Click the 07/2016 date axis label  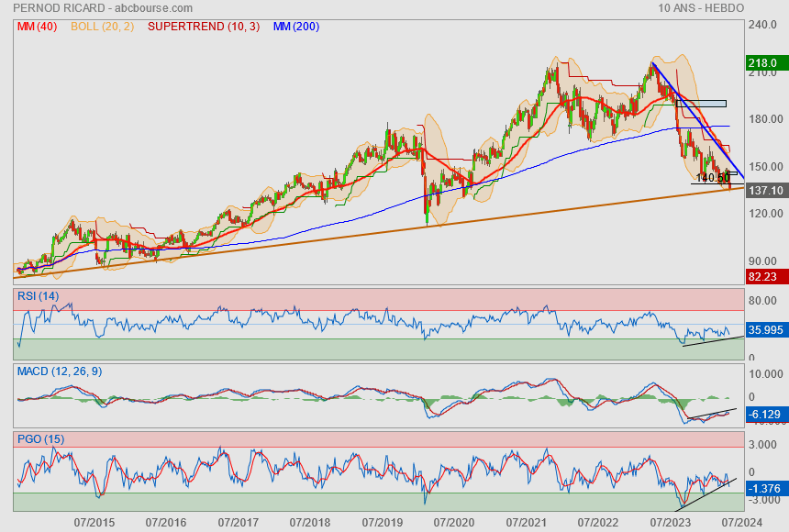pos(166,523)
